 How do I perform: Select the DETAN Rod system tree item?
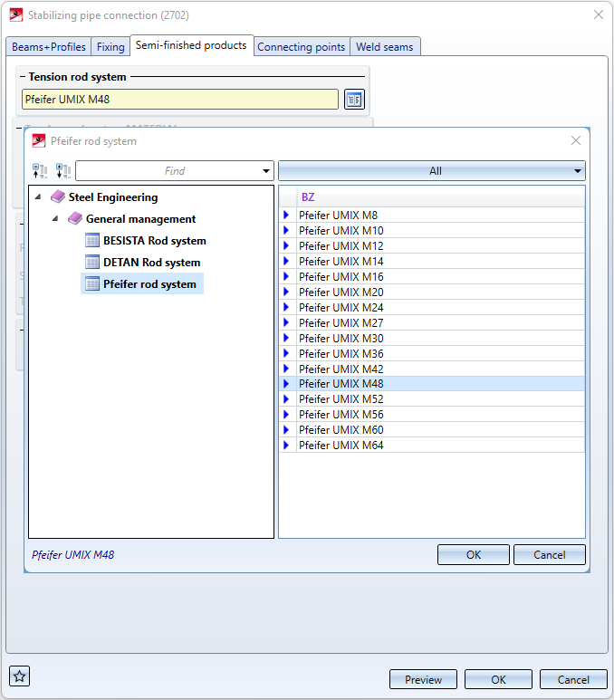(x=152, y=262)
